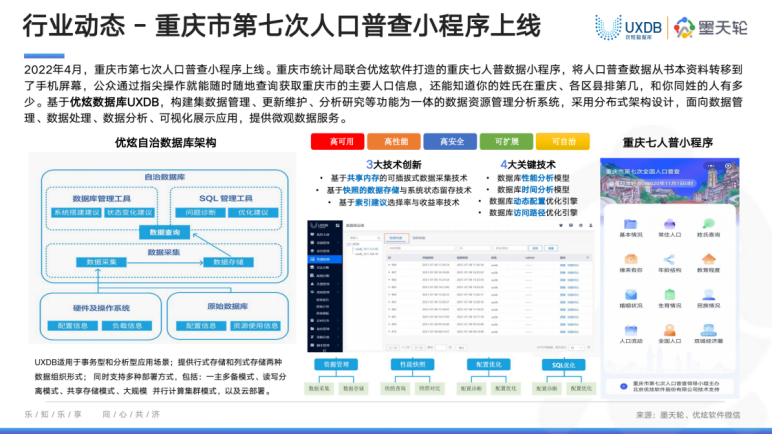Tap the 缘来有你 icon

click(630, 259)
